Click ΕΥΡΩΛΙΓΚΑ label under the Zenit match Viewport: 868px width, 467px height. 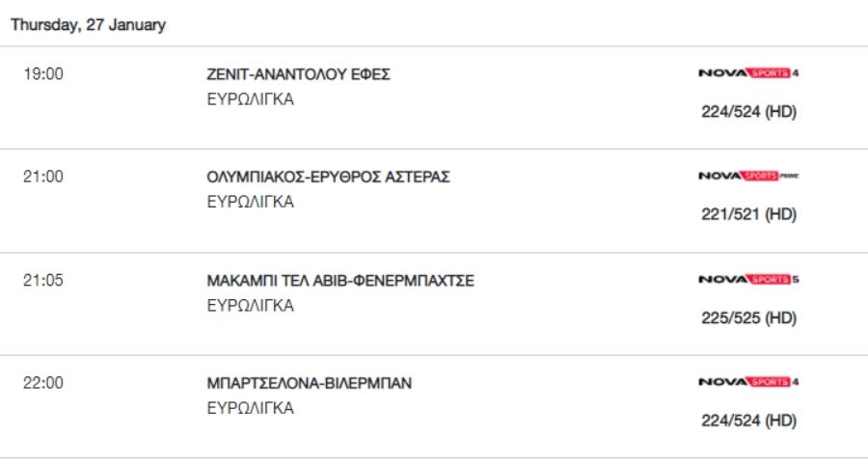250,99
